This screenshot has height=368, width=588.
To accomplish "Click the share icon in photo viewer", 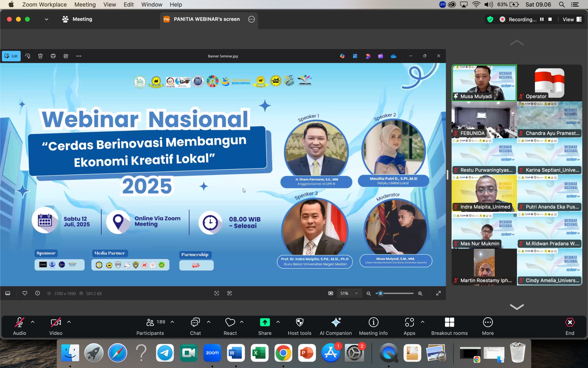I will point(66,56).
